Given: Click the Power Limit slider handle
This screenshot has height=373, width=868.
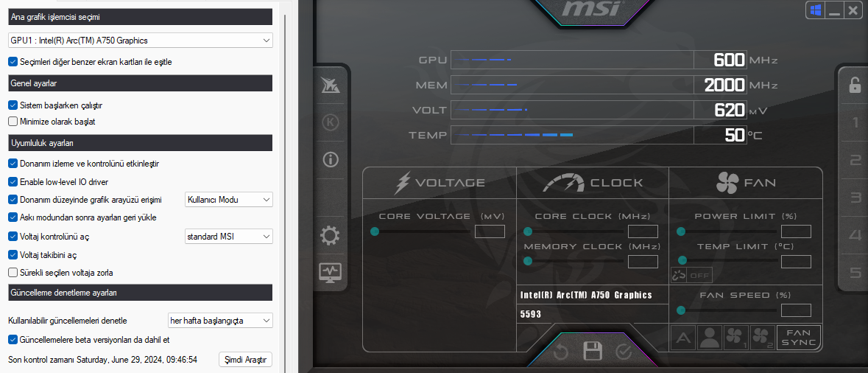Looking at the screenshot, I should [x=681, y=231].
